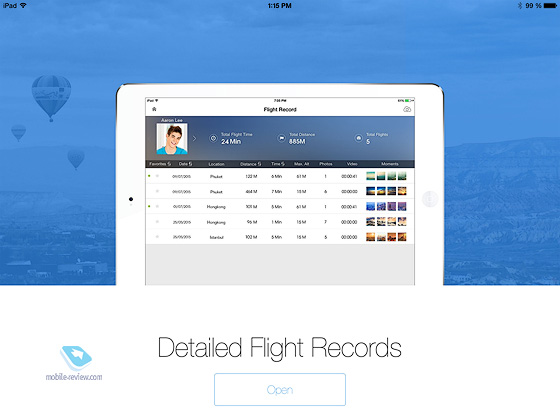Sort by the Date column header
The height and width of the screenshot is (420, 560).
185,164
